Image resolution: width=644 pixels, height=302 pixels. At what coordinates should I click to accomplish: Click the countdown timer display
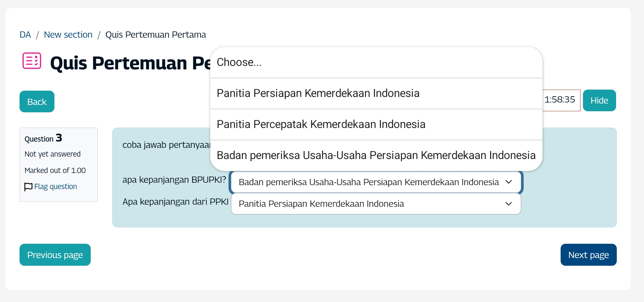coord(561,100)
